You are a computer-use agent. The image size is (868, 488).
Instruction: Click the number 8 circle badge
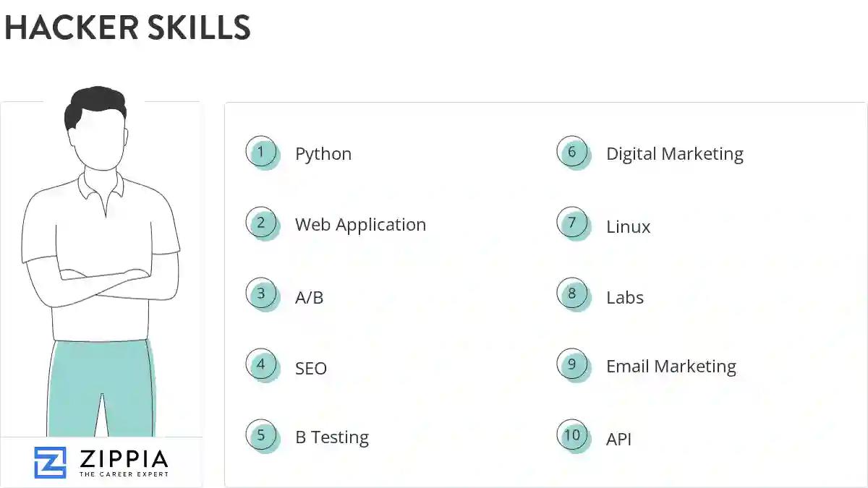click(x=572, y=294)
